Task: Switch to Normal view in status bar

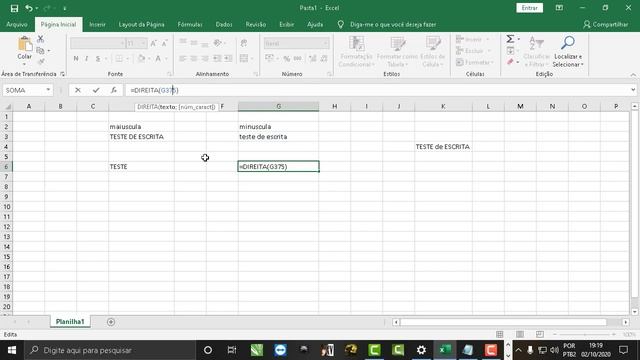Action: (500, 334)
